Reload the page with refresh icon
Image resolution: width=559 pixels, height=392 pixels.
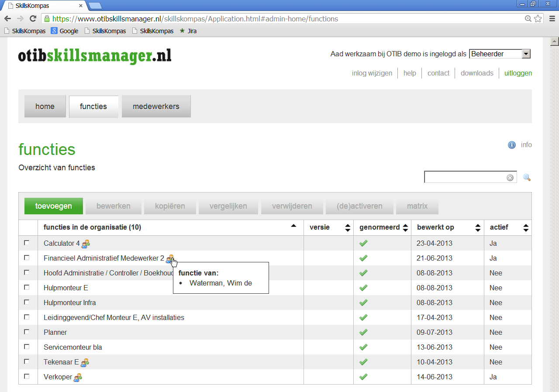(x=33, y=19)
